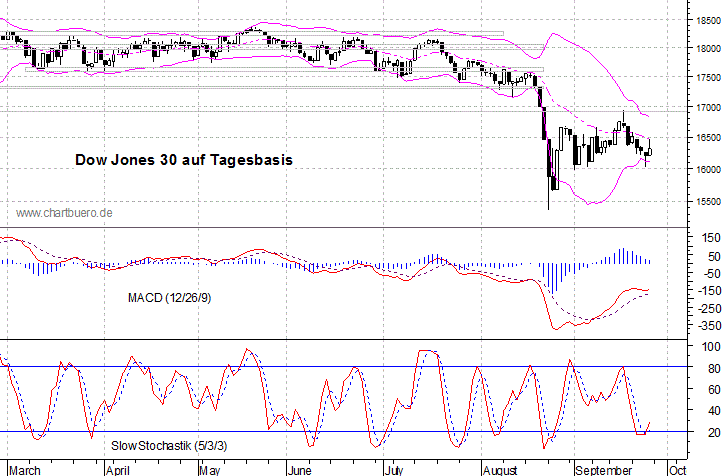This screenshot has width=723, height=476.
Task: Select the July label on the time axis
Action: (394, 470)
